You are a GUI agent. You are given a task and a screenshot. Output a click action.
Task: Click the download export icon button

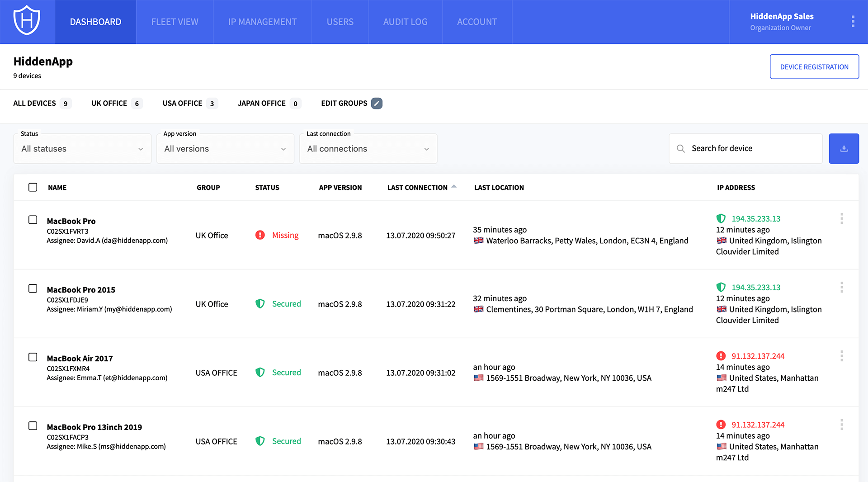844,148
